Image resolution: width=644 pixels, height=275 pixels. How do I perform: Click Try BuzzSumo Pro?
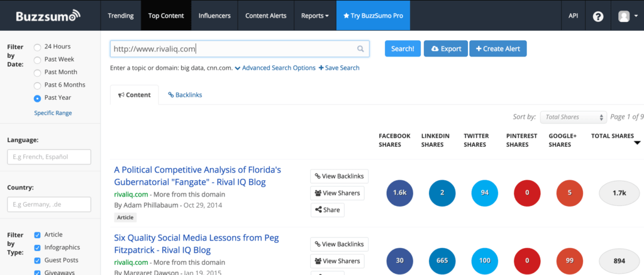pos(373,16)
